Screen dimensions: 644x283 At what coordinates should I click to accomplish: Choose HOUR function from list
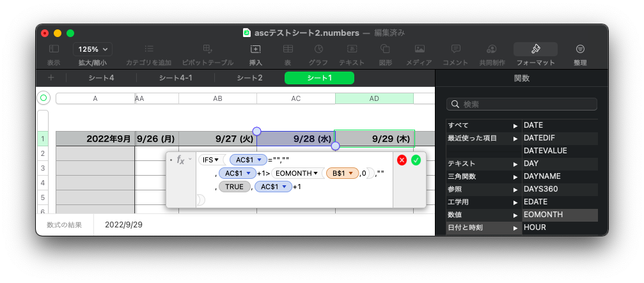(x=560, y=227)
